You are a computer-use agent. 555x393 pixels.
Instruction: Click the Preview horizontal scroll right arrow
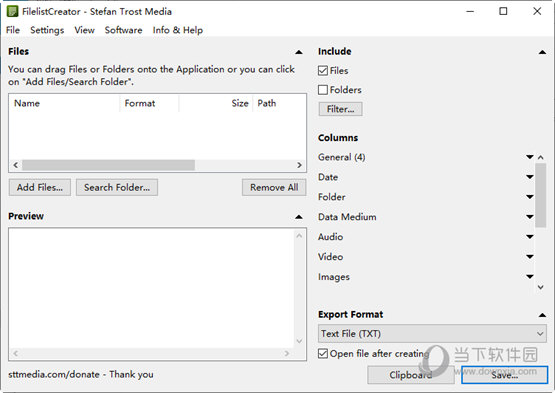click(287, 353)
